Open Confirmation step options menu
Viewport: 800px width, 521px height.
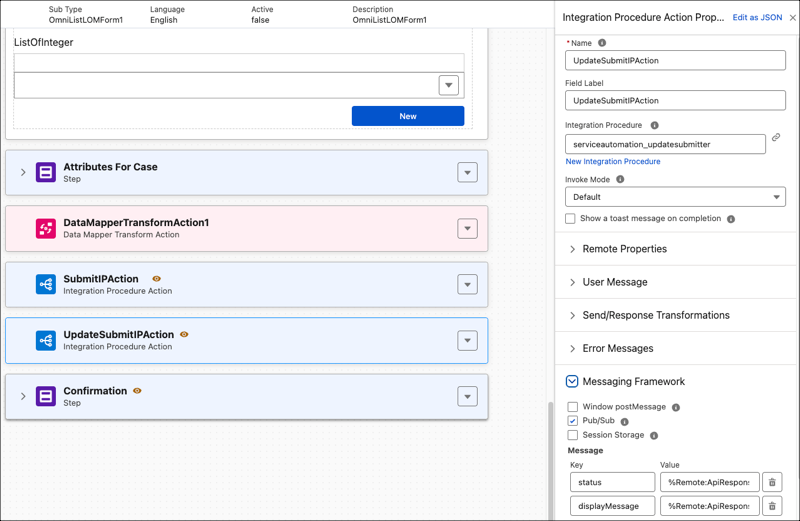tap(467, 396)
